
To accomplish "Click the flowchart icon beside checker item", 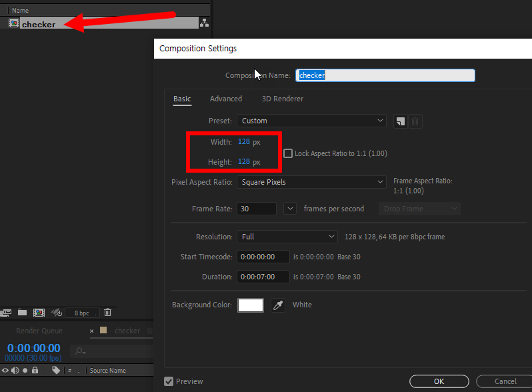I will click(204, 24).
